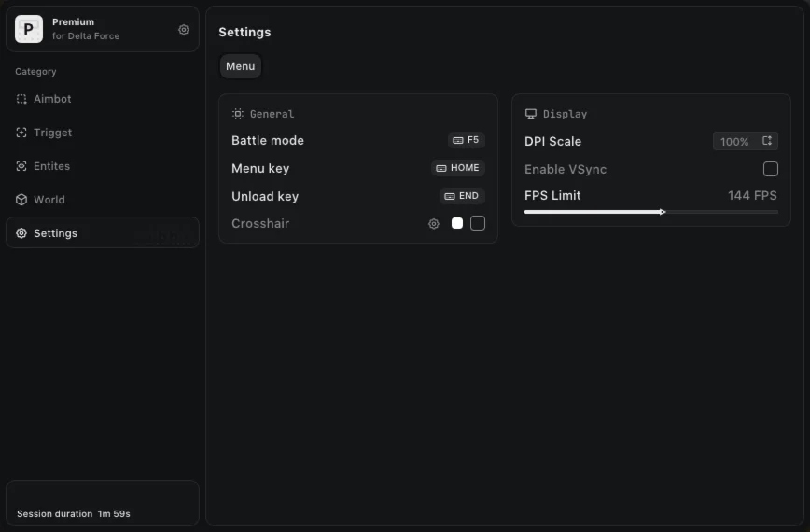This screenshot has width=810, height=532.
Task: Change Menu key HOME binding
Action: click(457, 168)
